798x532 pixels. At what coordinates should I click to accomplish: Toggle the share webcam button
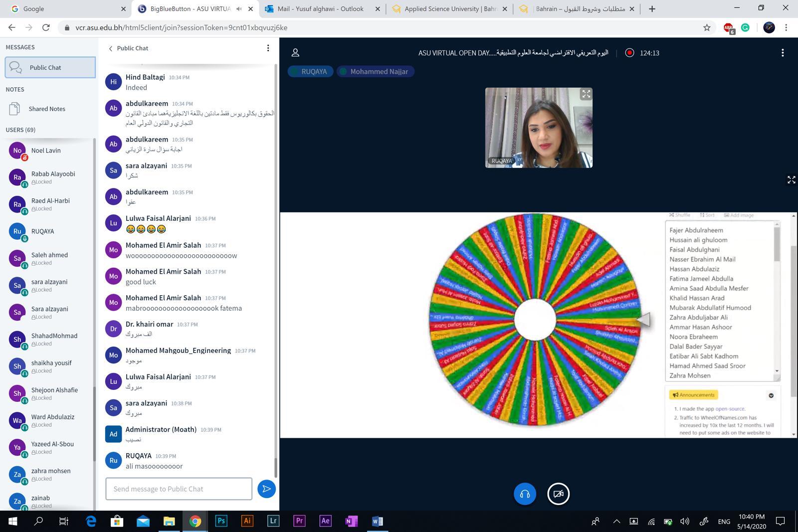(558, 494)
